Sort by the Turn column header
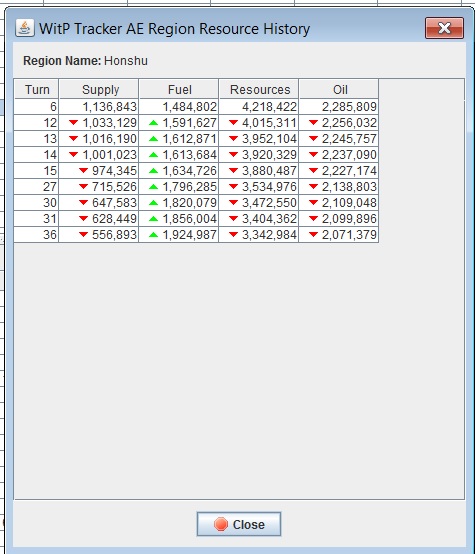This screenshot has height=554, width=475. click(x=36, y=89)
